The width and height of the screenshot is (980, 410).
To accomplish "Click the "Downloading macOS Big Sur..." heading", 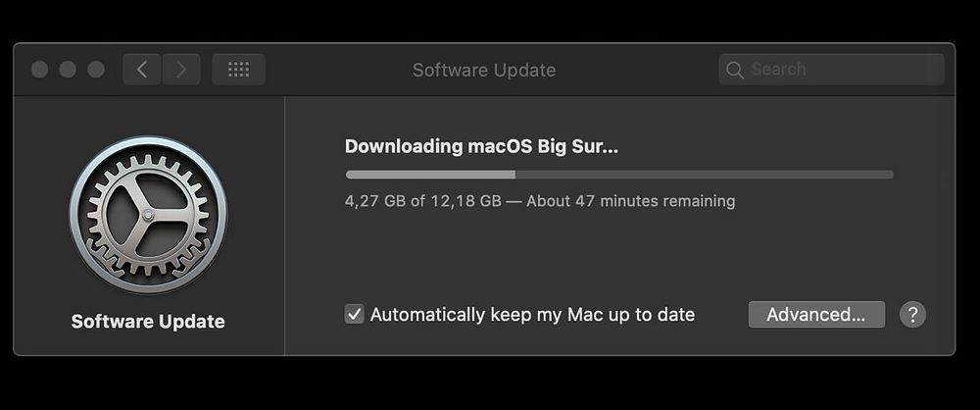I will [481, 147].
